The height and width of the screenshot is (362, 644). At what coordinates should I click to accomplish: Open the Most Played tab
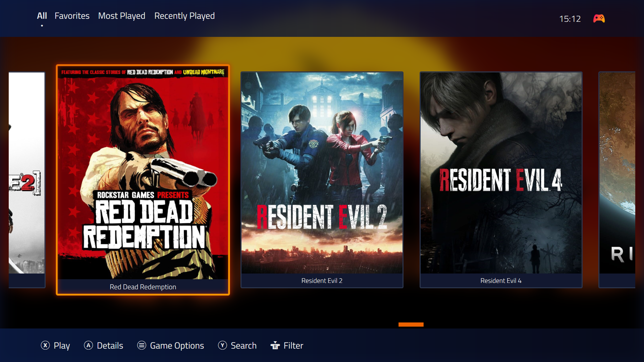pos(121,16)
